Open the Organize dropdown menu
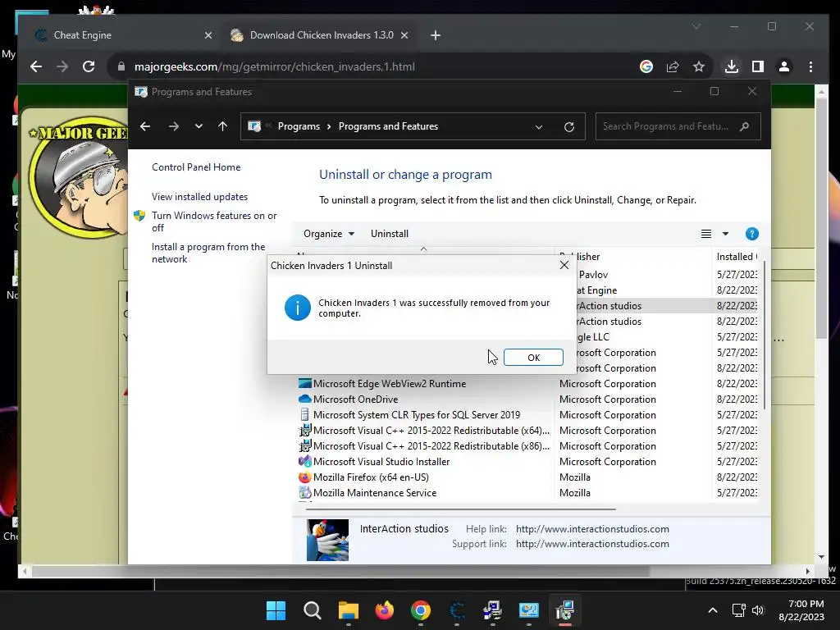Screen dimensions: 840x630 coord(328,234)
